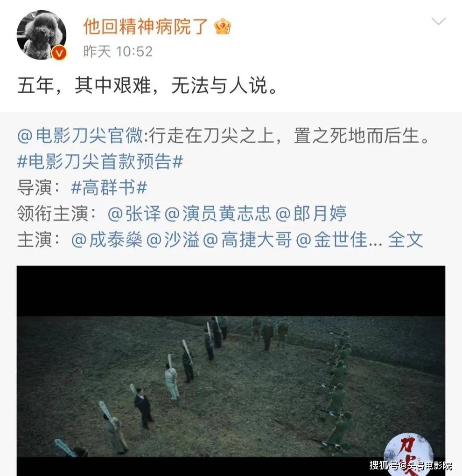Open @沙溢 mention

tap(173, 240)
